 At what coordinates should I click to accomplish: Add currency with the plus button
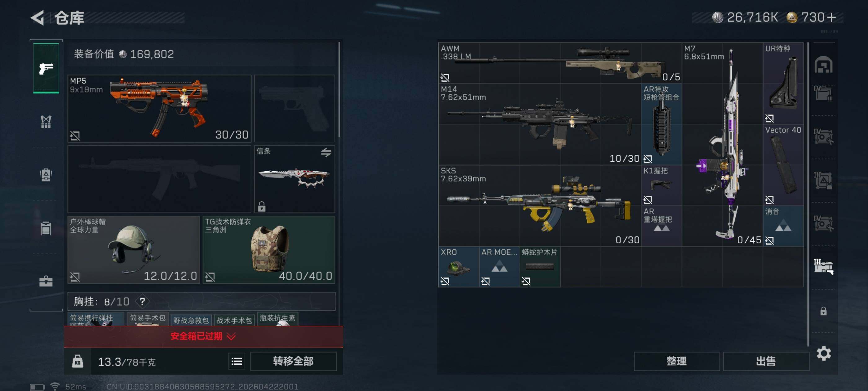pos(831,17)
